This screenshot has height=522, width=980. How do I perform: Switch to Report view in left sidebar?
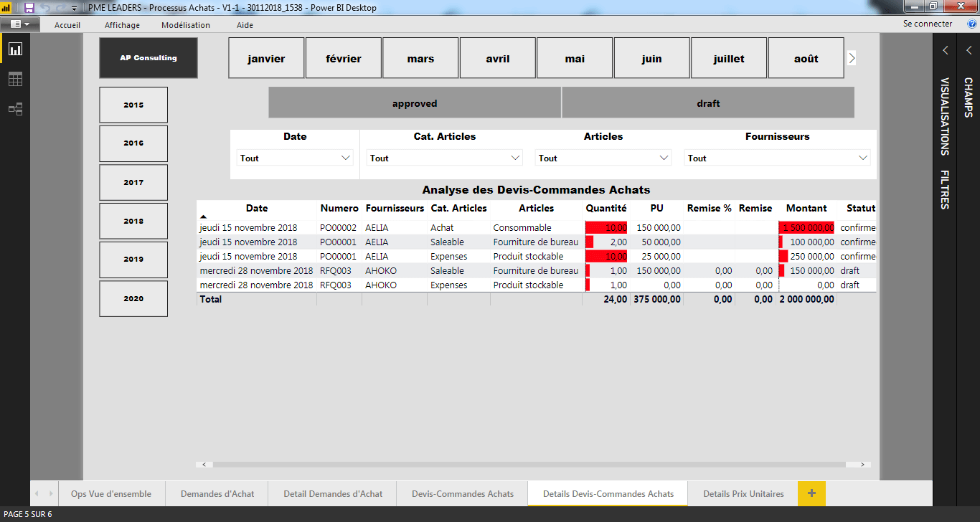(15, 49)
